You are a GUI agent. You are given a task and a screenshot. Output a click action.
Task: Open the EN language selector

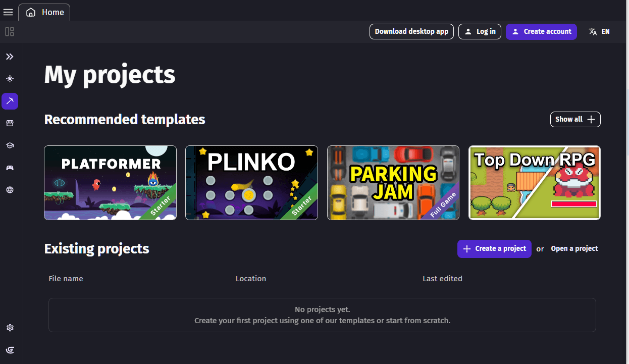[x=599, y=31]
